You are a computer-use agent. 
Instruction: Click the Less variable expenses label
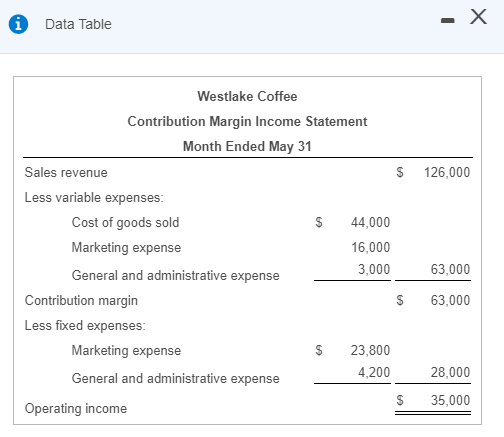coord(94,198)
